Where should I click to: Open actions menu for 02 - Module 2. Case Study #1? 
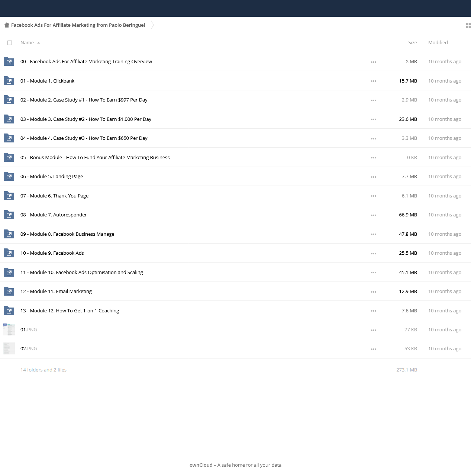click(374, 100)
